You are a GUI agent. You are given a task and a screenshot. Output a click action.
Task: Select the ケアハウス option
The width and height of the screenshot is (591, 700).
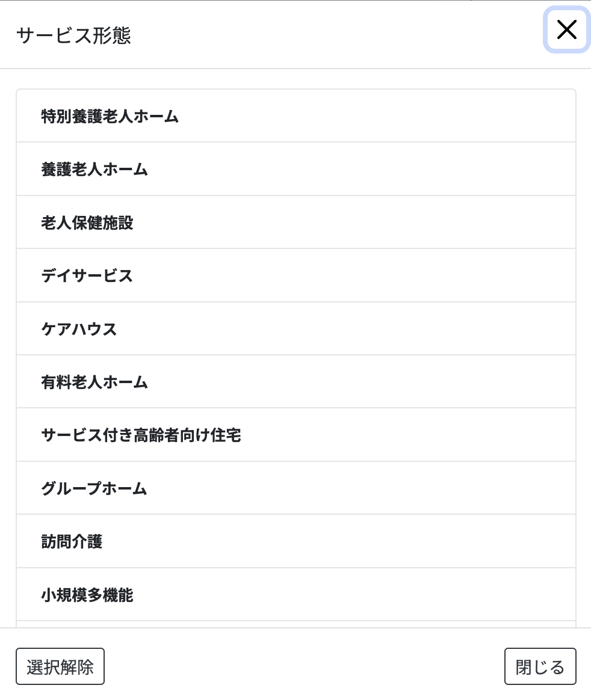coord(79,329)
